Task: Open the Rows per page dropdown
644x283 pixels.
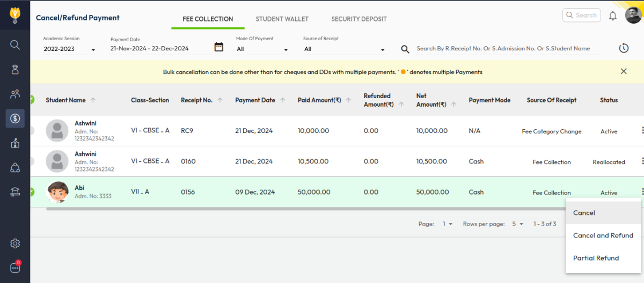Action: coord(517,224)
